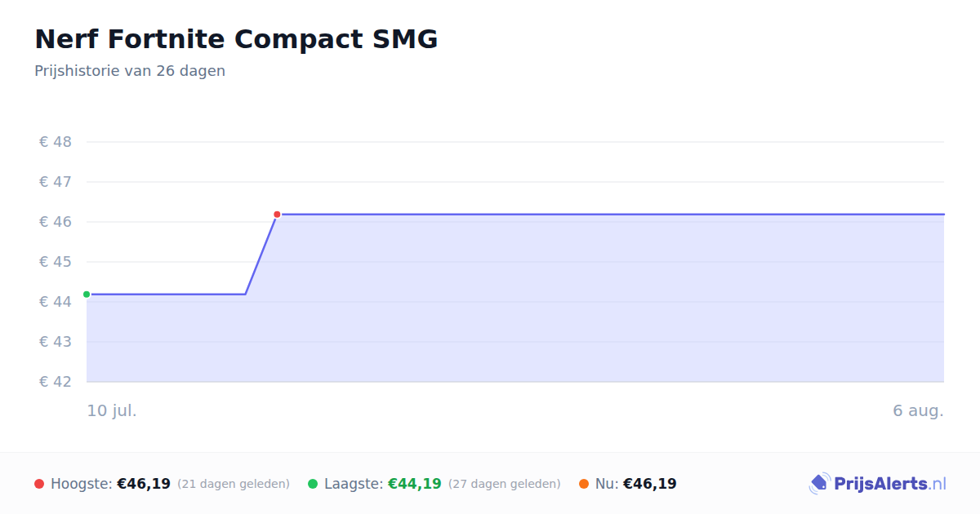Click the rising segment of the price line
Screen dimensions: 980x514
point(261,255)
